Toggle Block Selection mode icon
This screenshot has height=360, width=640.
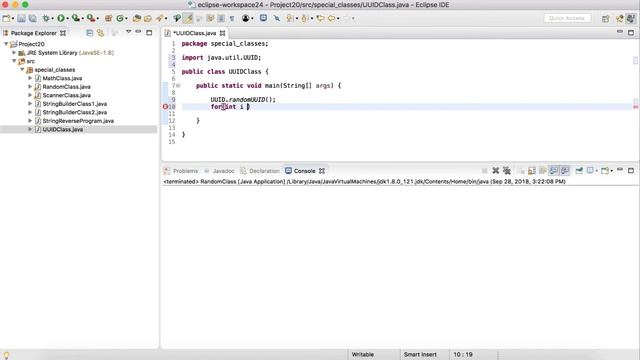[221, 18]
